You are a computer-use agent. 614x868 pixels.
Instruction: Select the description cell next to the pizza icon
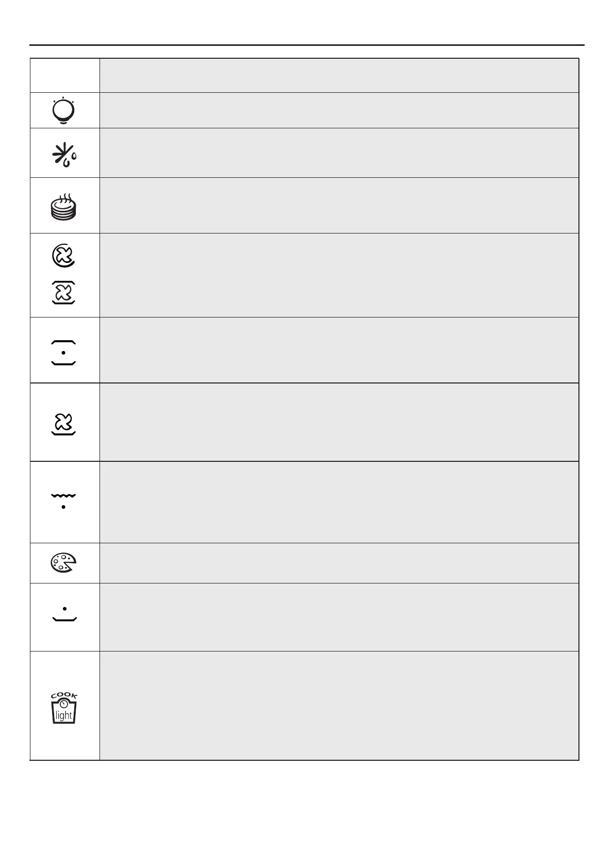point(339,563)
